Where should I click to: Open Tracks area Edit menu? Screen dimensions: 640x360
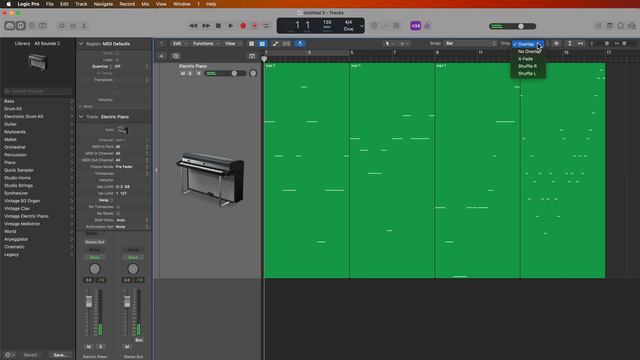click(x=179, y=44)
